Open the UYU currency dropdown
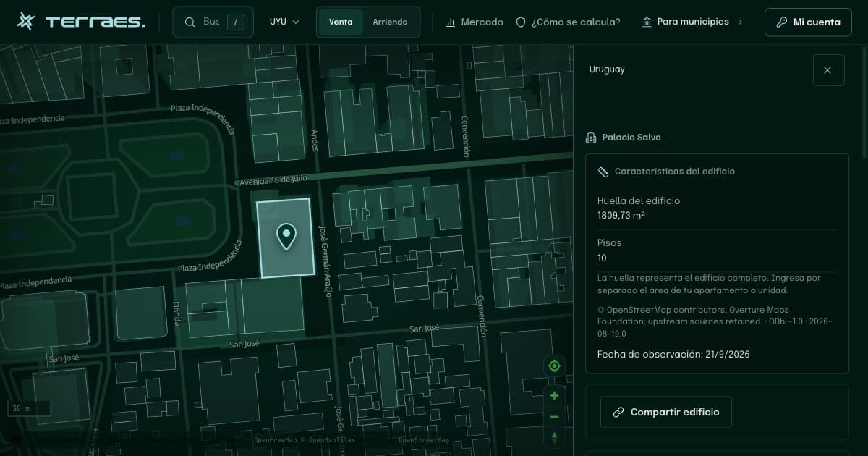 click(x=285, y=22)
